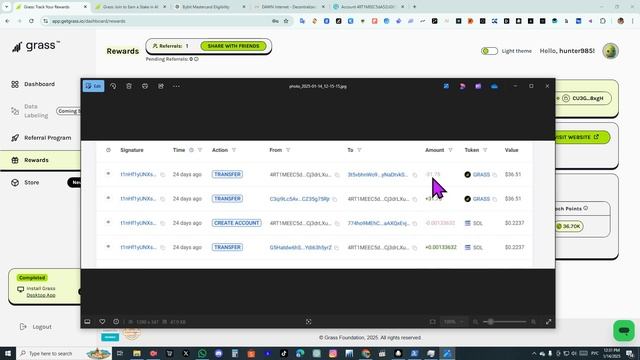Click the blue background-edit icon in Photos title bar

click(x=446, y=86)
